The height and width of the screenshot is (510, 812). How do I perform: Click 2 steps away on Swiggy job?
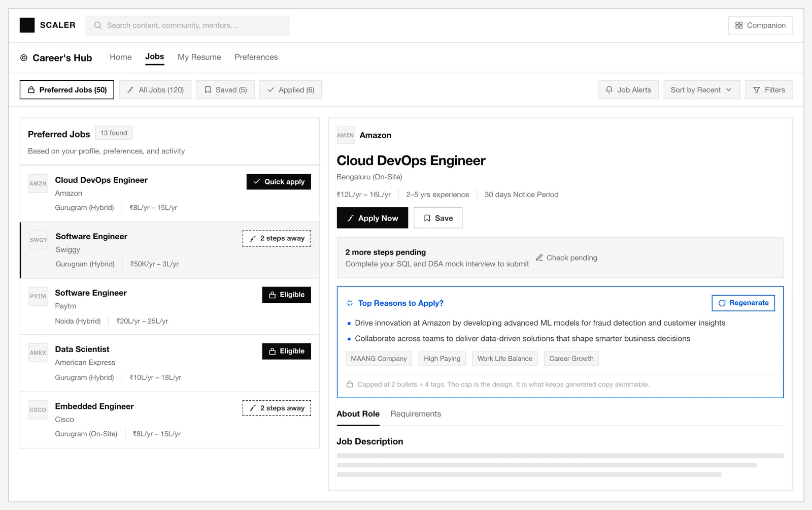coord(277,238)
